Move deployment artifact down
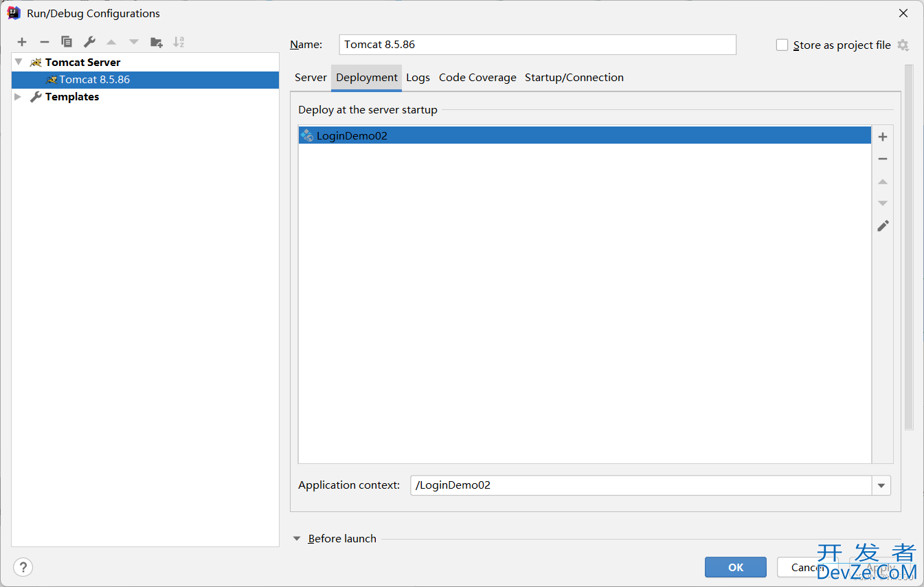 883,203
